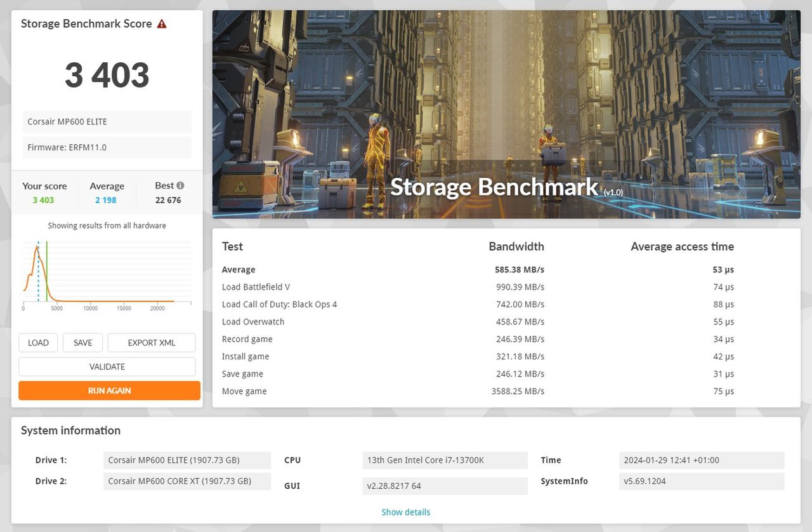
Task: Click the SAVE button
Action: point(83,343)
